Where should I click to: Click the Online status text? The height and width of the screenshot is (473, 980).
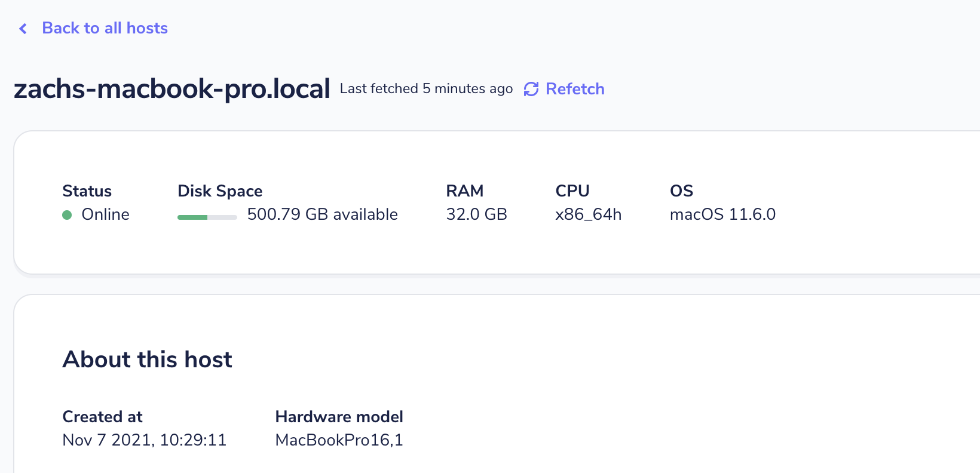[x=105, y=214]
